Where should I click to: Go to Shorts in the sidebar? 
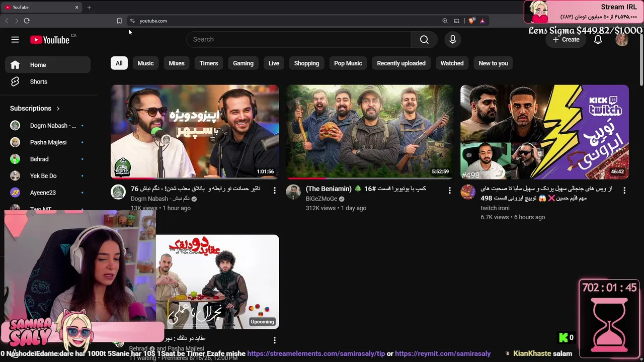[48, 81]
